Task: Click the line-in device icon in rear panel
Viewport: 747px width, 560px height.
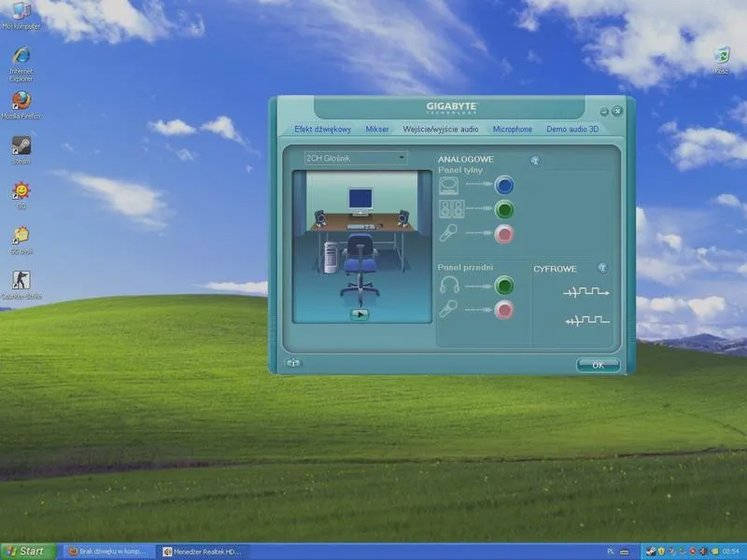Action: pyautogui.click(x=449, y=186)
